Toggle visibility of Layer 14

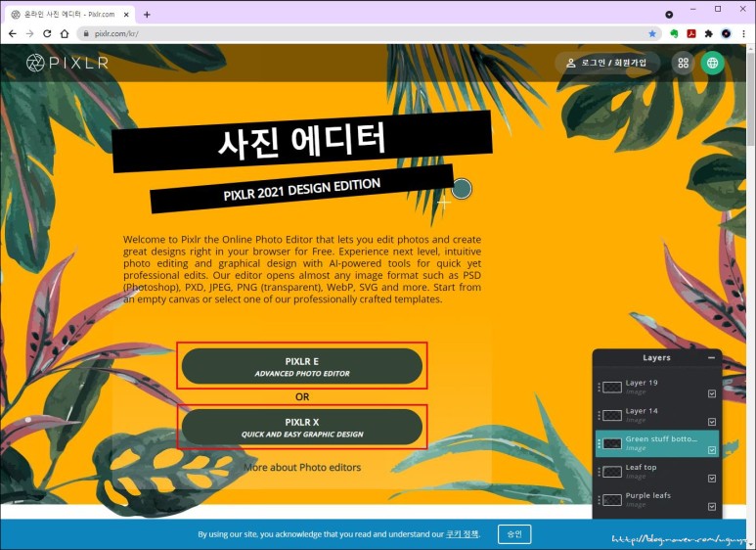(712, 422)
